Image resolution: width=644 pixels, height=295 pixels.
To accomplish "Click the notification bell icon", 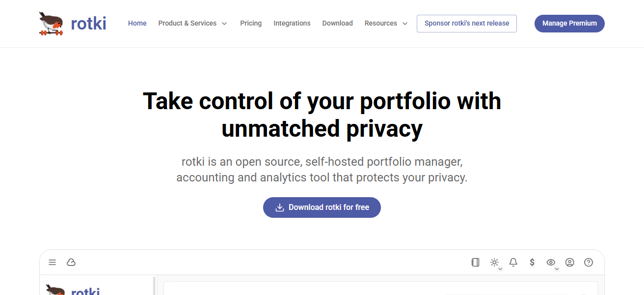I will tap(513, 263).
